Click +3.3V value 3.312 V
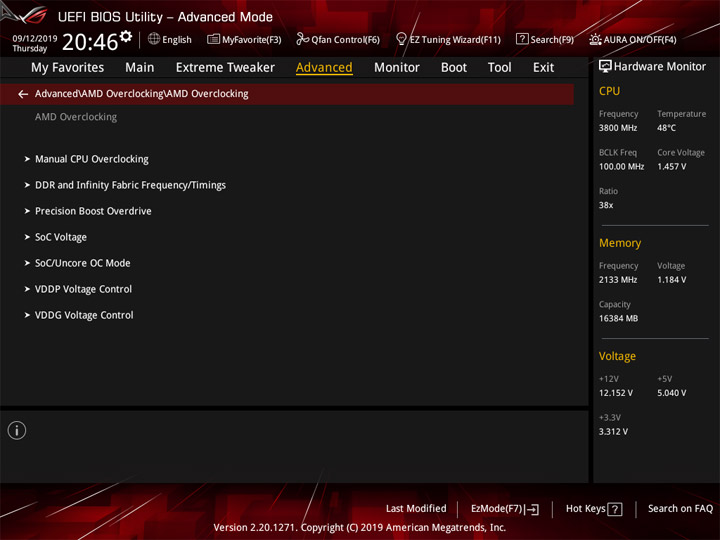This screenshot has width=720, height=540. pyautogui.click(x=613, y=432)
